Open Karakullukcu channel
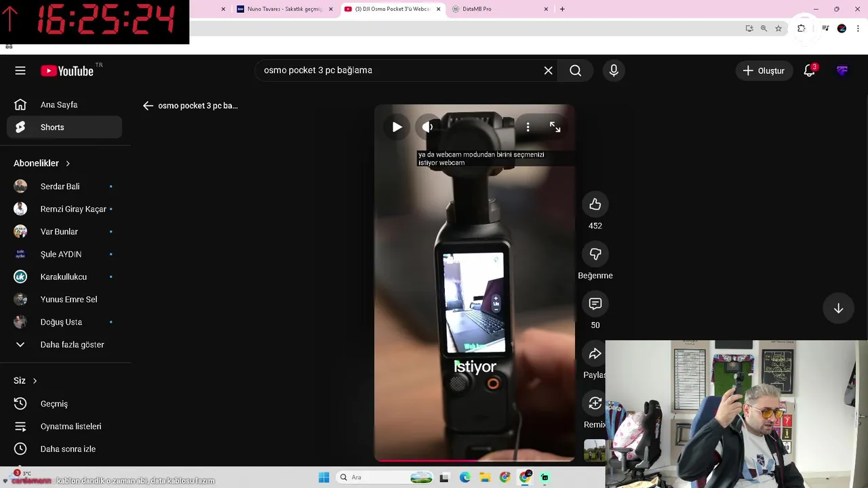The image size is (868, 488). click(x=64, y=277)
